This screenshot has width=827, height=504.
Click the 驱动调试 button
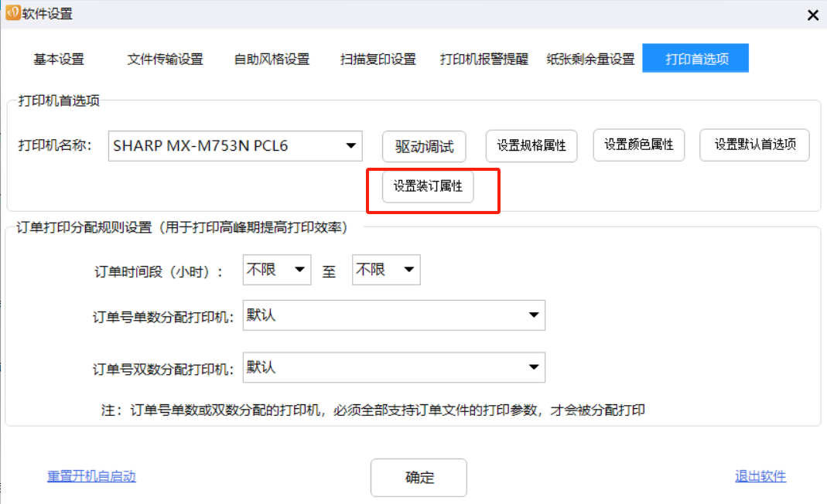(x=424, y=146)
